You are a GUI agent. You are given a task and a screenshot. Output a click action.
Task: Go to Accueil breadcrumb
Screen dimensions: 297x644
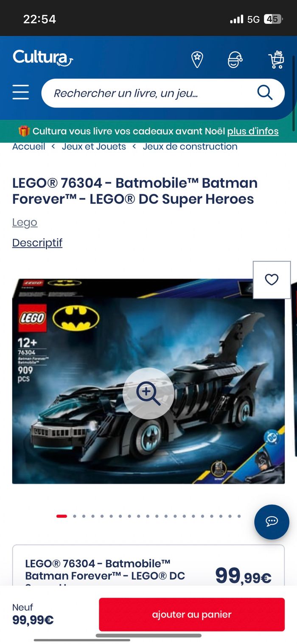point(29,147)
